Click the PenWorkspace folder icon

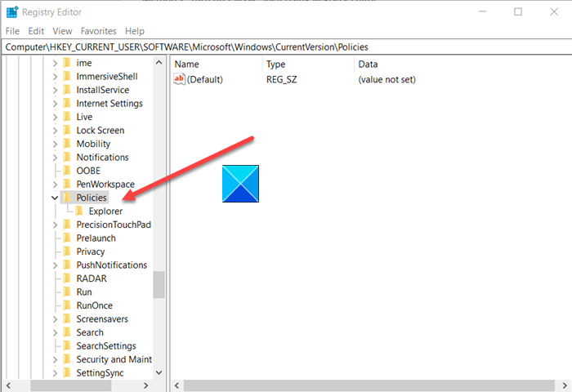click(67, 184)
